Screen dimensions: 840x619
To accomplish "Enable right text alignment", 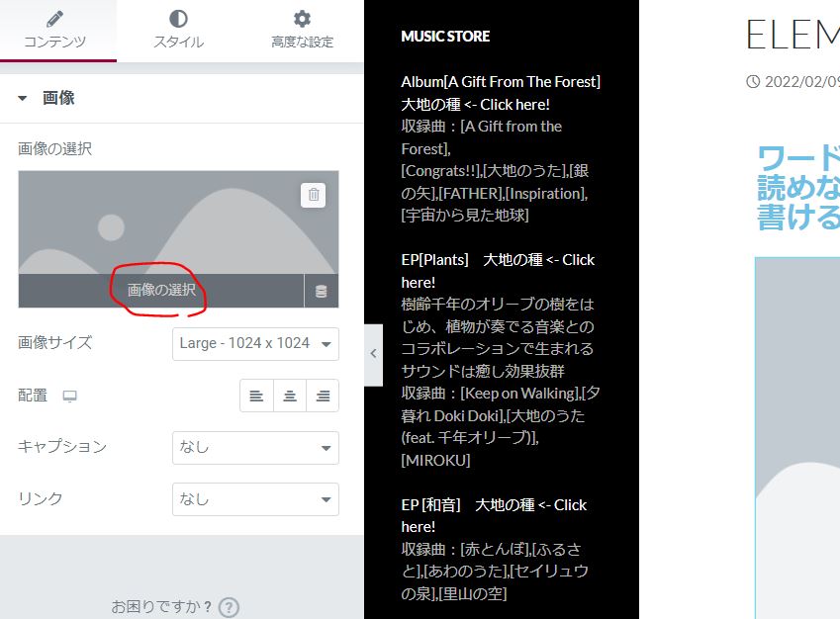I will [323, 395].
